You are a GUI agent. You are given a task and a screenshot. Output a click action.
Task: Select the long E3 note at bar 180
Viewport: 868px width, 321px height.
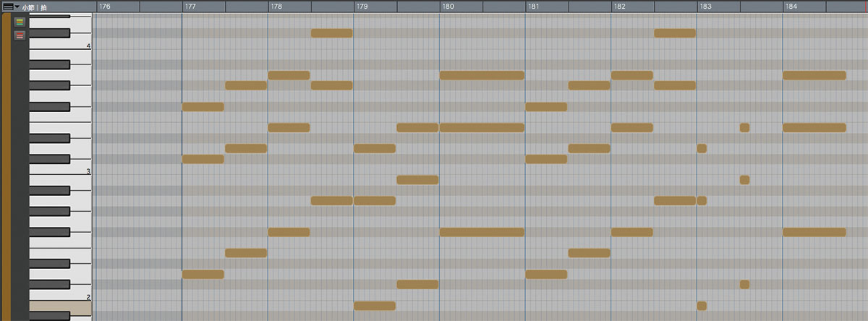[482, 127]
